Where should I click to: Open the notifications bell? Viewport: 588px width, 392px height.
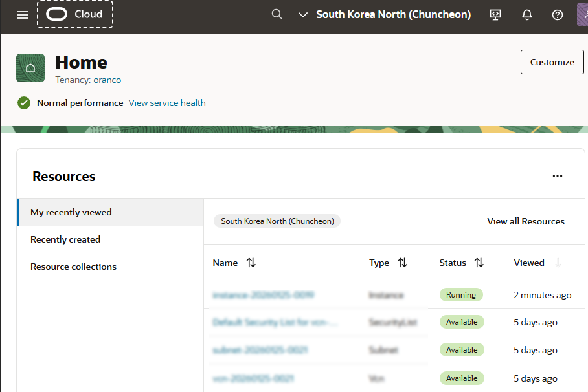point(527,15)
